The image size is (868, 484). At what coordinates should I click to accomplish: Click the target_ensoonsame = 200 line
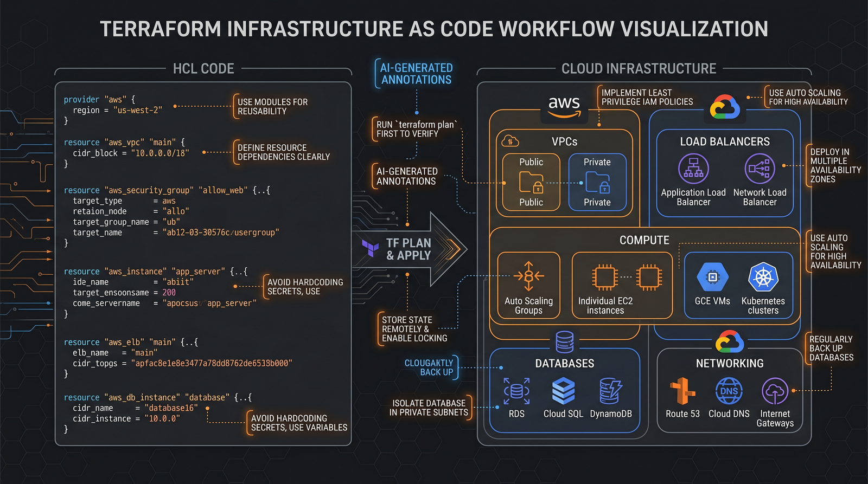pos(124,293)
